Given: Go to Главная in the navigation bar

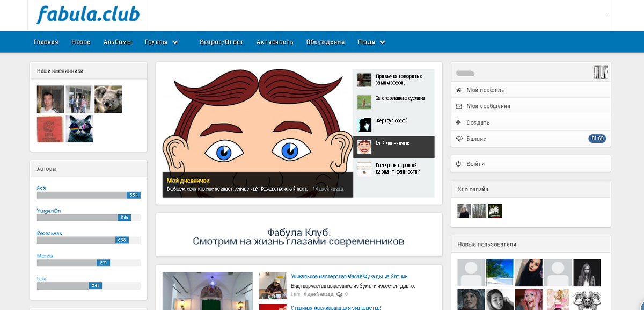Looking at the screenshot, I should pyautogui.click(x=46, y=42).
